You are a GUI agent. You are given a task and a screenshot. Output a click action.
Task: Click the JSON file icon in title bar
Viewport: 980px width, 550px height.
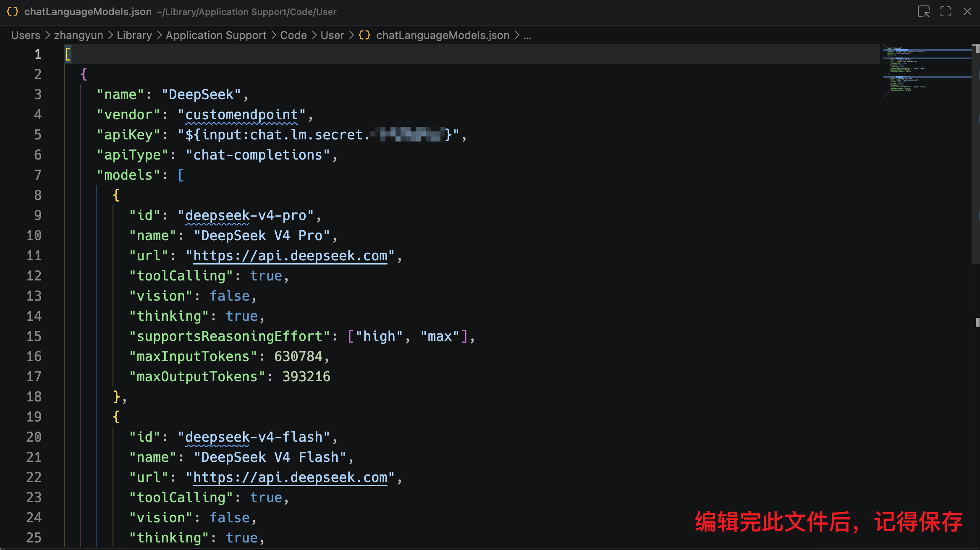13,12
